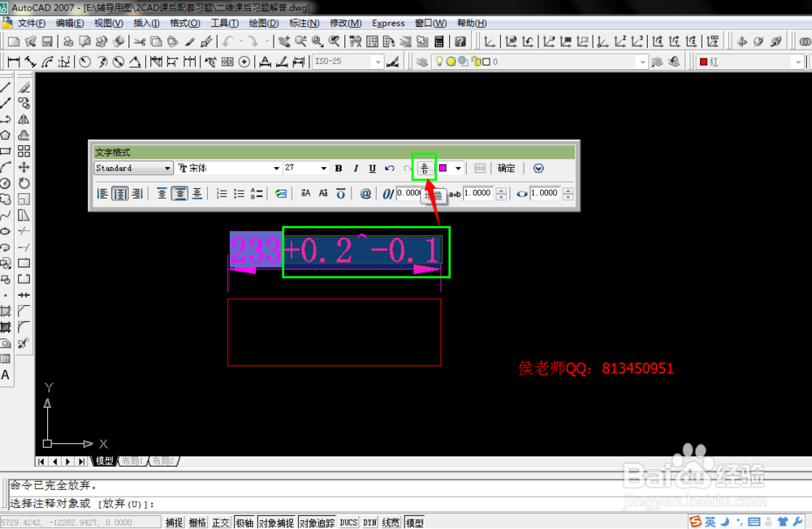Select the Aligned dimension tool

pos(31,62)
